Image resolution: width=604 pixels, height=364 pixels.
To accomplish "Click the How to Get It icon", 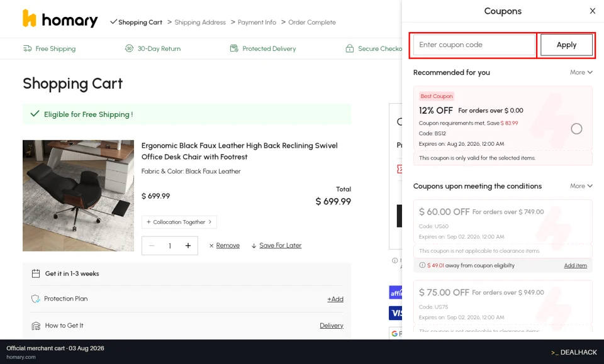I will tap(36, 326).
